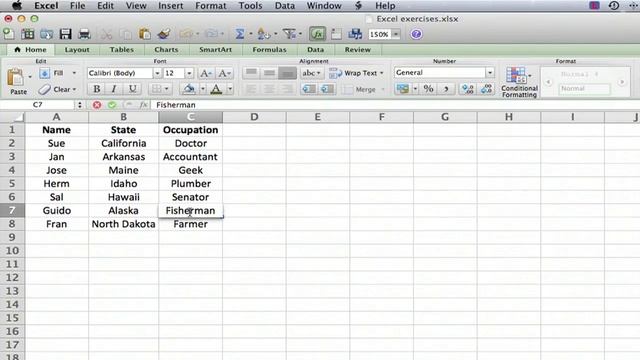The image size is (640, 360).
Task: Open the abc text orientation dropdown
Action: click(311, 73)
